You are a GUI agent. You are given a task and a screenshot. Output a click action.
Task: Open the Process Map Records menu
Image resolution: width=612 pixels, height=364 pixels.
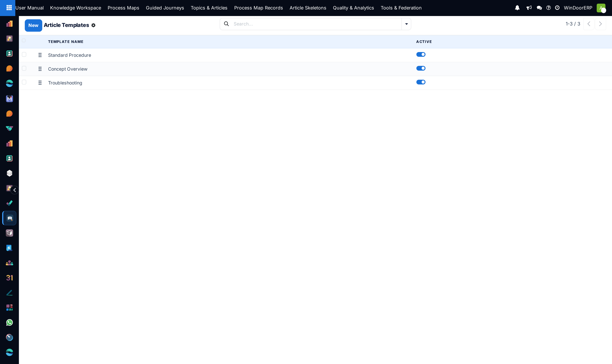(x=258, y=8)
